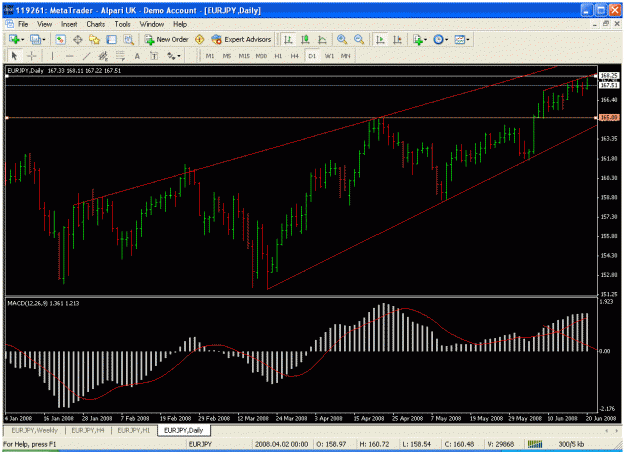This screenshot has width=625, height=452.
Task: Open the File menu
Action: pos(23,24)
